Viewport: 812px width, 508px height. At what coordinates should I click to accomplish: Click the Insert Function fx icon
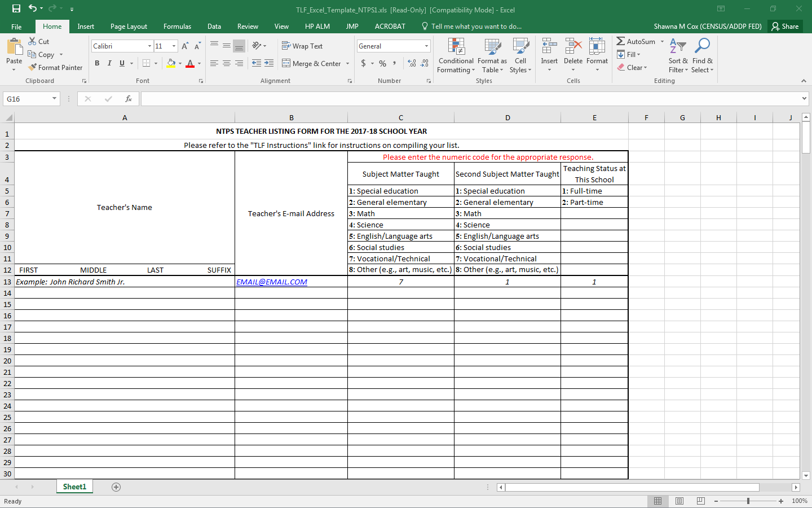[129, 99]
